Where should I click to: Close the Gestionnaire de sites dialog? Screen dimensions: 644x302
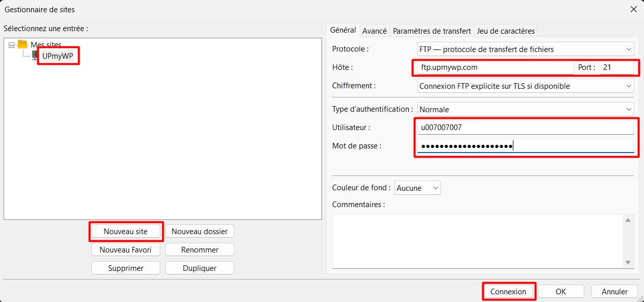pyautogui.click(x=633, y=9)
